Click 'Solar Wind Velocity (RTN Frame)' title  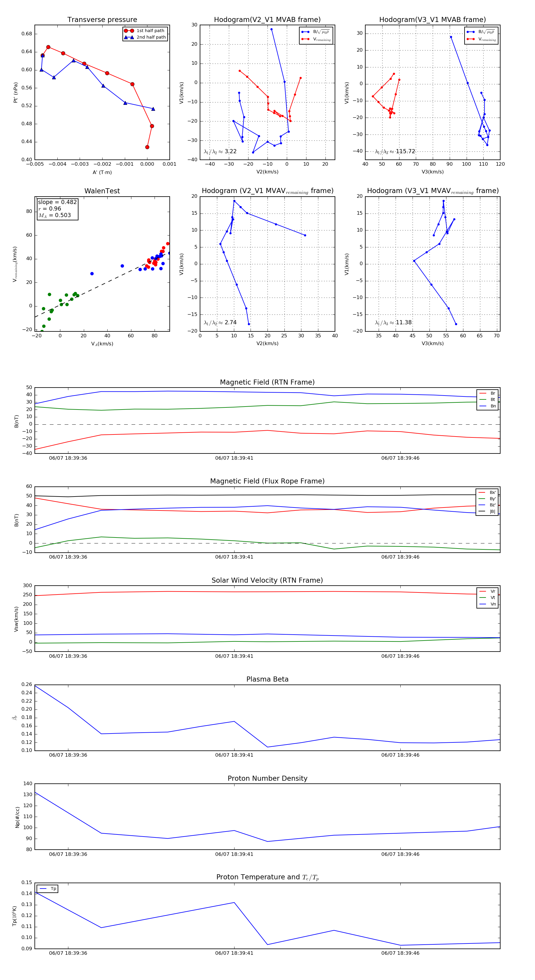point(267,580)
